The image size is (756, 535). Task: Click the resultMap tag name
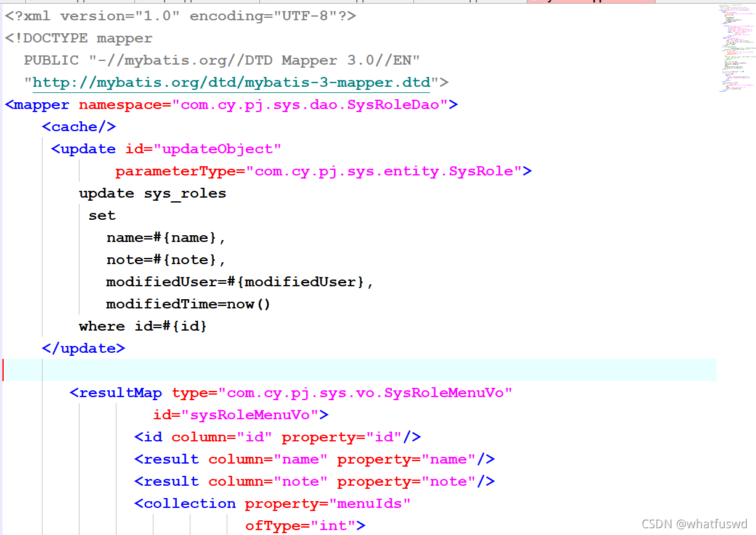coord(120,393)
